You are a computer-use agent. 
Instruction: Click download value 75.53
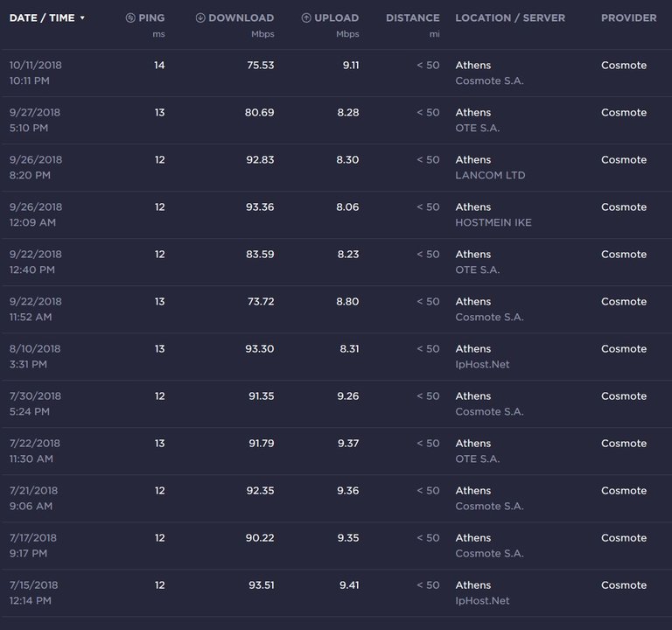[260, 65]
